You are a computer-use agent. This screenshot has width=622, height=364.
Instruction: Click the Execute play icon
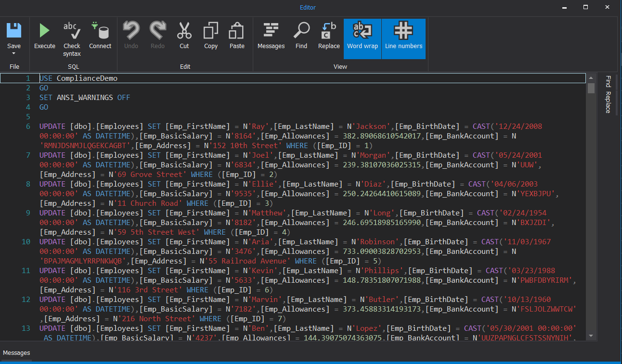click(x=44, y=31)
